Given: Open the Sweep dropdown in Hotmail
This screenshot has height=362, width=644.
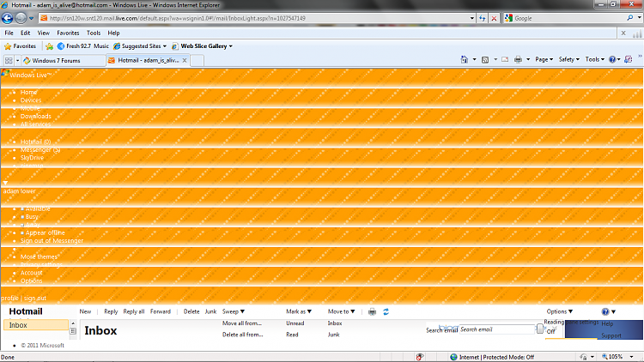Looking at the screenshot, I should coord(234,311).
